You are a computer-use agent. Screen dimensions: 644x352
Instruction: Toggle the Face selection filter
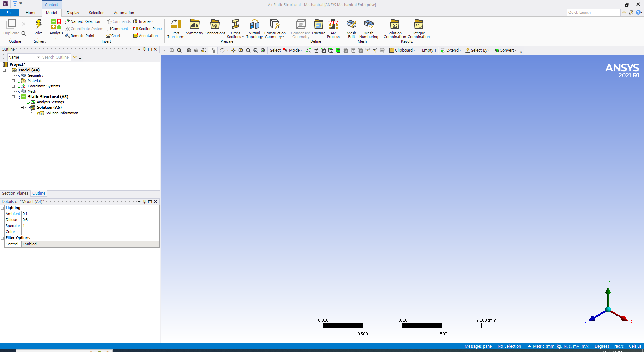click(331, 50)
